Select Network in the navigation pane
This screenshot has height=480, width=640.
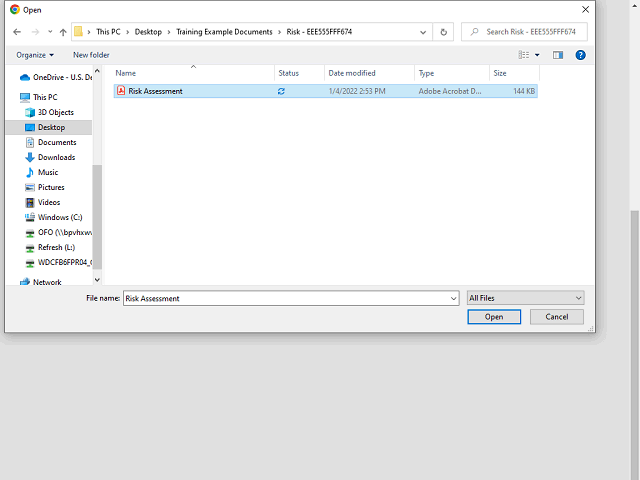40,282
